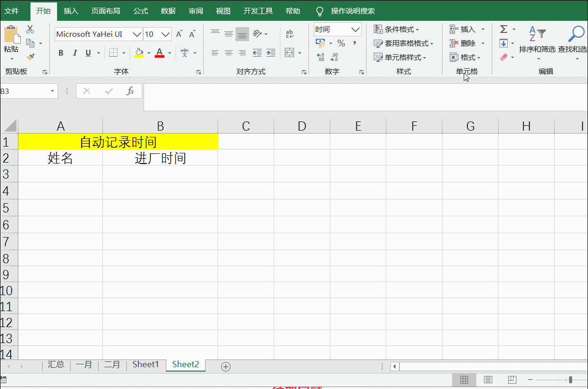Apply yellow fill color bucket

click(x=139, y=53)
